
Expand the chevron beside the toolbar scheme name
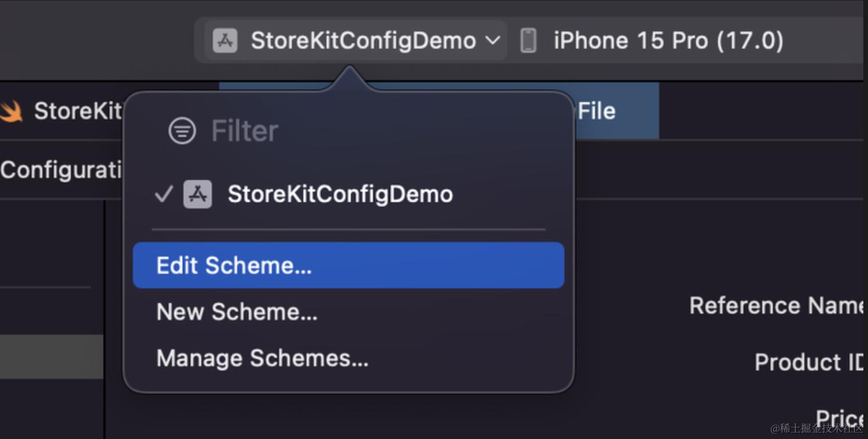point(492,41)
